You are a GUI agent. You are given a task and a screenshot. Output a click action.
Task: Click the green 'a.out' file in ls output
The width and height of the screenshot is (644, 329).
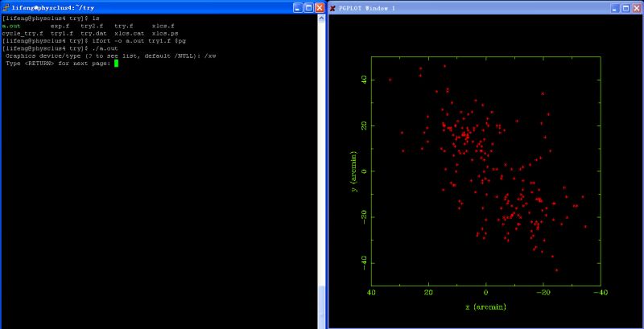click(11, 27)
